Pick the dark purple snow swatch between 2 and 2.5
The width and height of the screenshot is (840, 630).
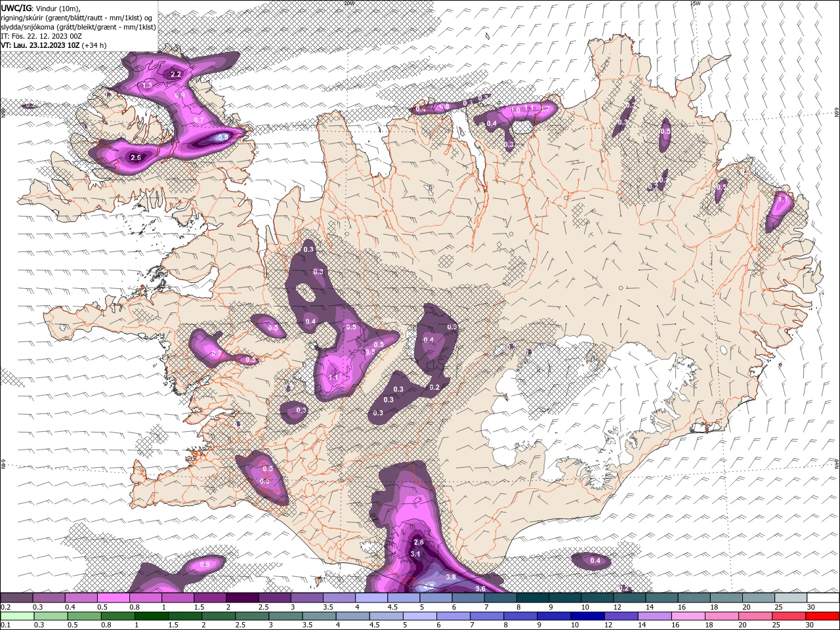click(x=242, y=598)
